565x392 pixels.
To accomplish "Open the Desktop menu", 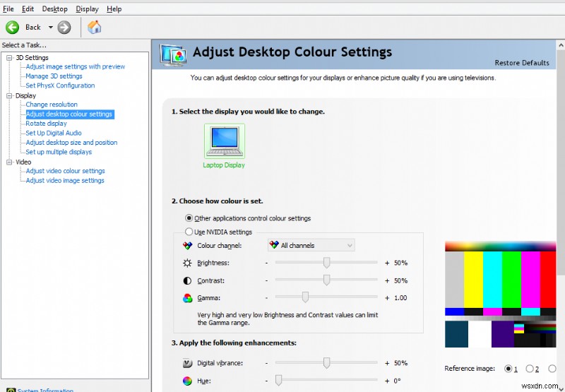I will (x=55, y=9).
